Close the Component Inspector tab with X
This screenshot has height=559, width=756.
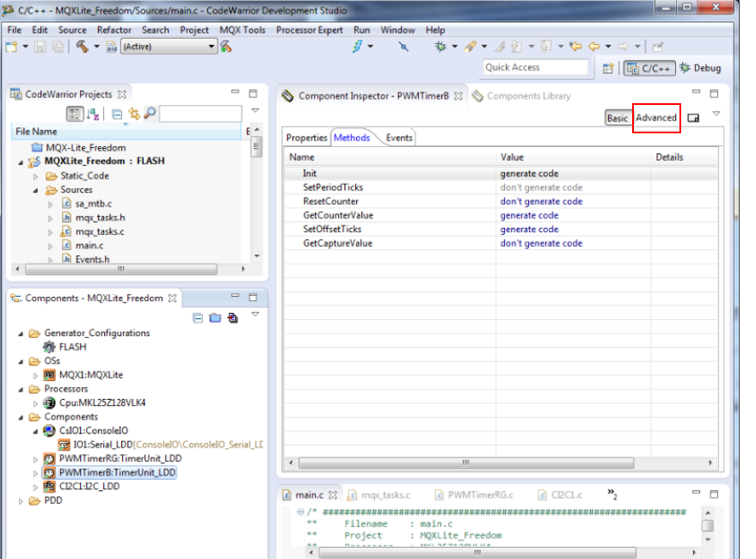click(458, 96)
